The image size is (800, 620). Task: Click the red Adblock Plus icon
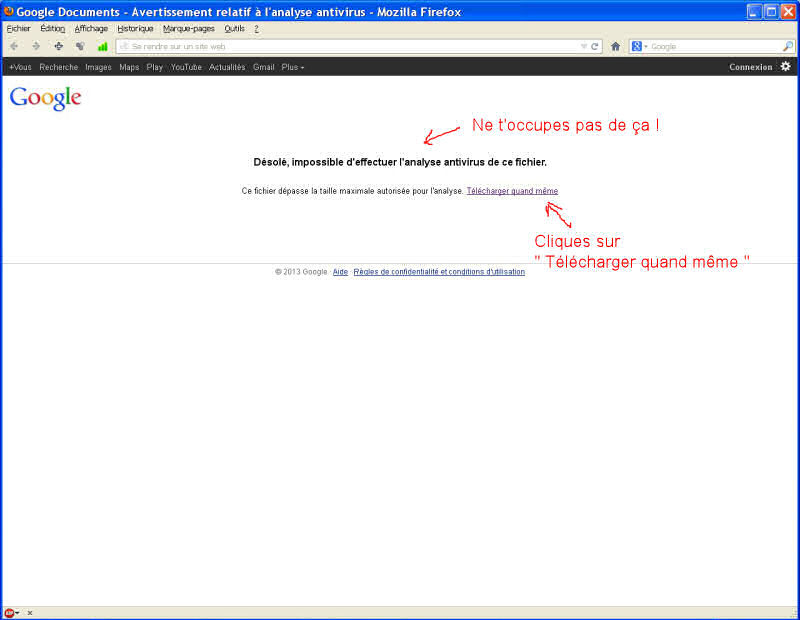click(x=9, y=613)
